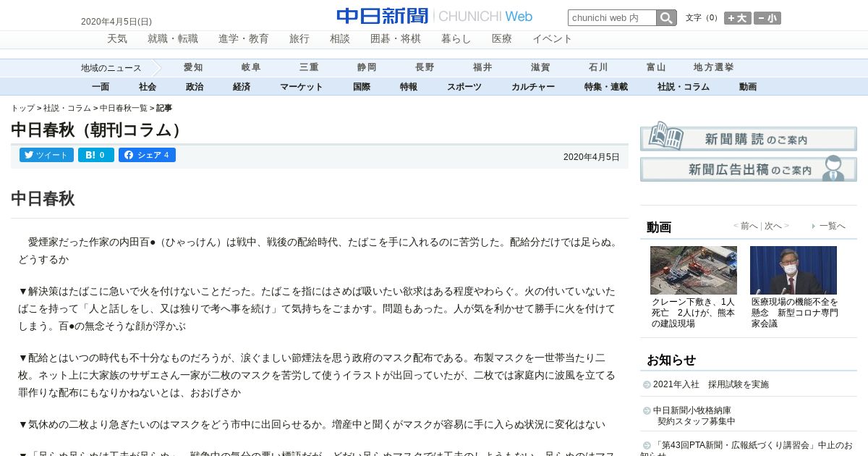Go to the 動画 section tab
868x456 pixels.
(x=748, y=87)
